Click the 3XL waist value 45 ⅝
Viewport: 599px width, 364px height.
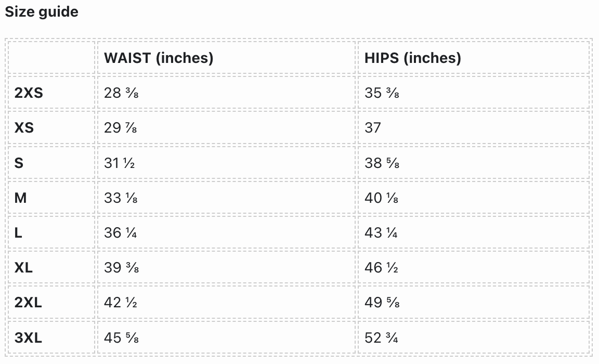click(121, 338)
